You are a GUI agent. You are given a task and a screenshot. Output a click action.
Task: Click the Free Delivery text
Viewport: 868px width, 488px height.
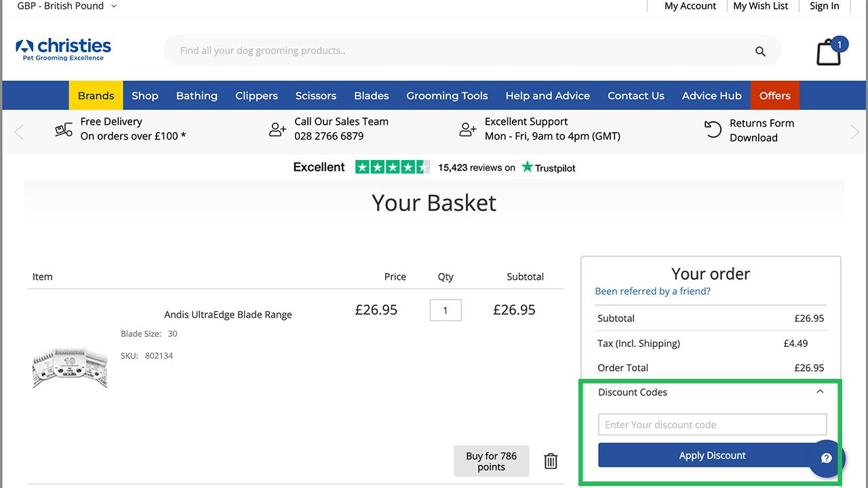point(111,122)
